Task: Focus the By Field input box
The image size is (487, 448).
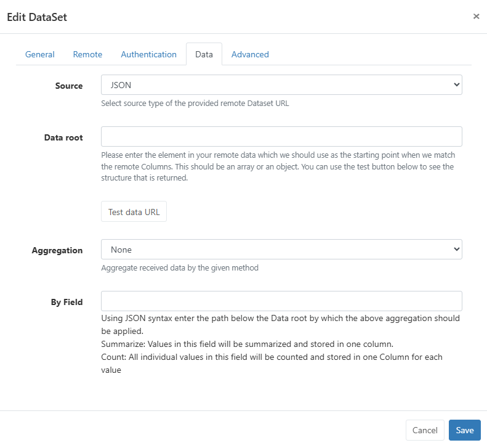Action: pos(281,301)
